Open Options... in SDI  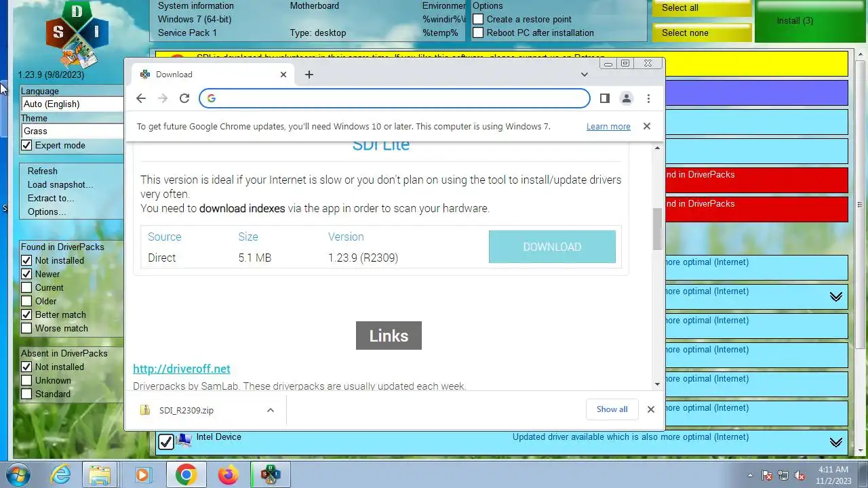click(47, 211)
